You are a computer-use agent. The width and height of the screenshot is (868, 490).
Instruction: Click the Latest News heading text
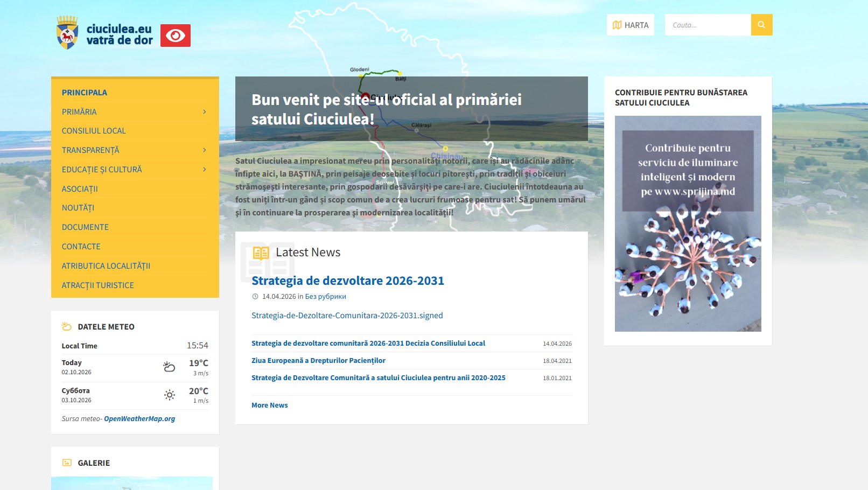[x=308, y=252]
